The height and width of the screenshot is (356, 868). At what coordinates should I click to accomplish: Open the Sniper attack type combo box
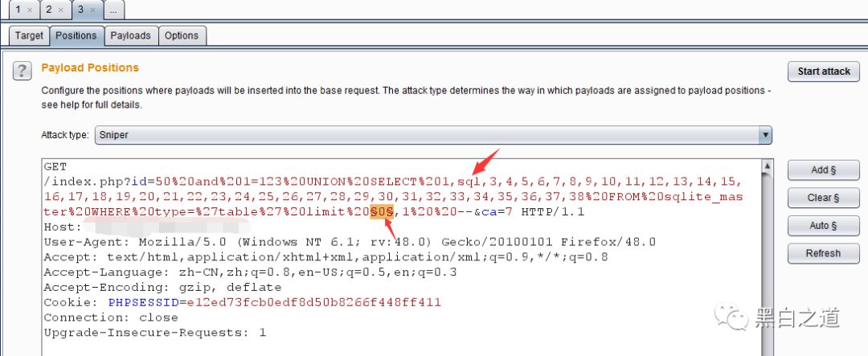[x=433, y=134]
